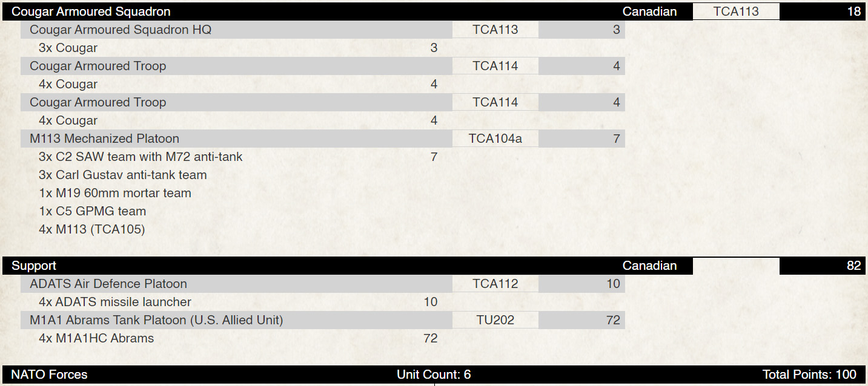Screen dimensions: 868x386
Task: Select TCA113 code in formation header
Action: tap(736, 11)
